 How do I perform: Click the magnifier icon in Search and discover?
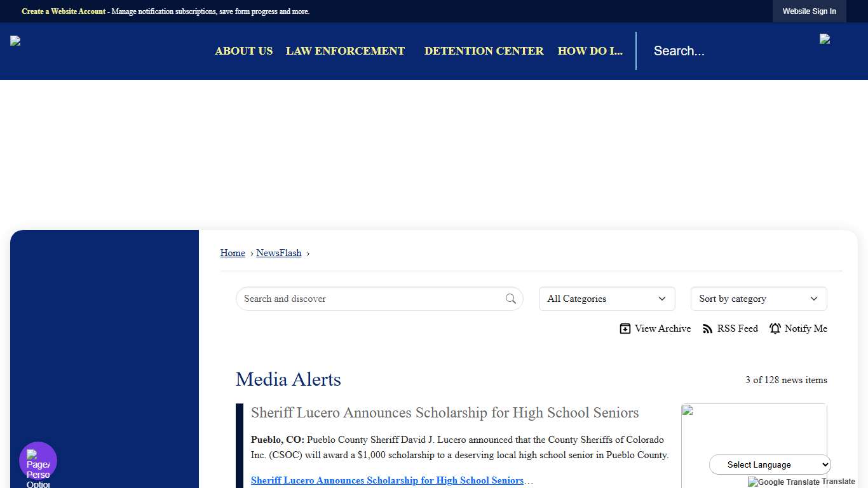point(511,299)
